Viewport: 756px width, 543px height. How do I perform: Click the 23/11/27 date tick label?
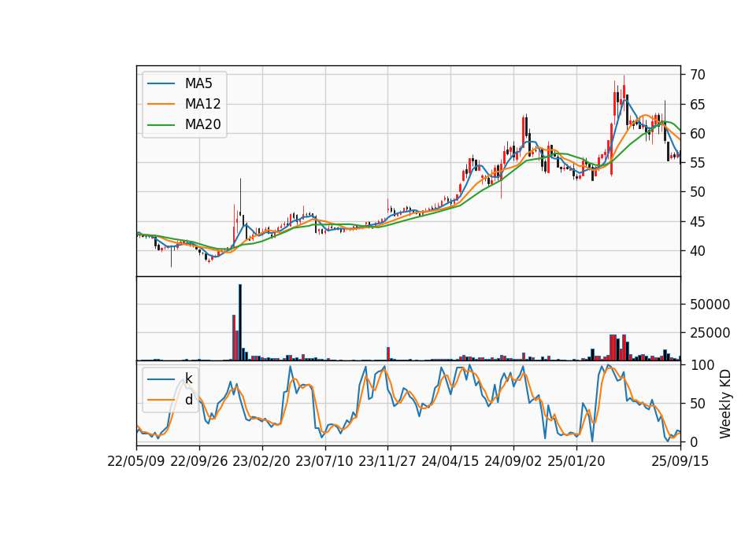(387, 461)
